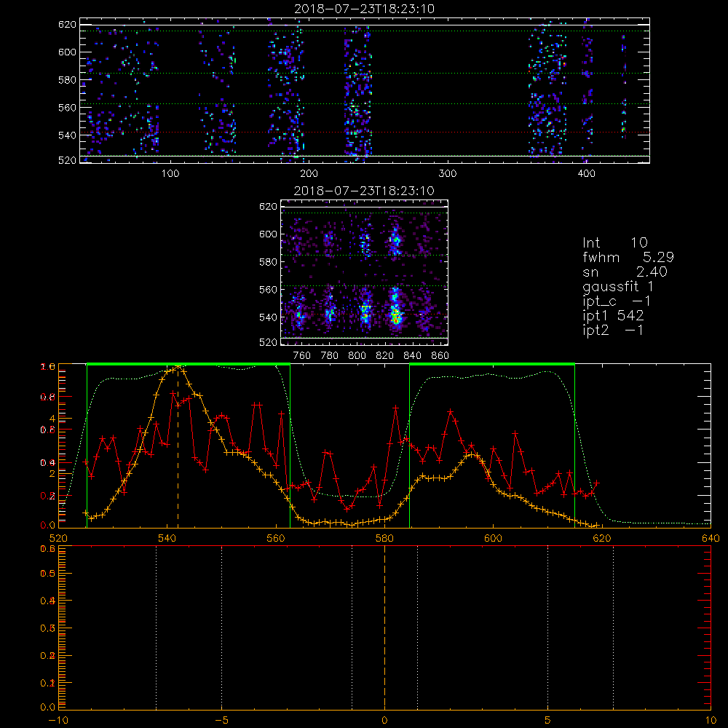Click the 'ipt2 -1' parameter line
The height and width of the screenshot is (728, 728).
coord(613,330)
